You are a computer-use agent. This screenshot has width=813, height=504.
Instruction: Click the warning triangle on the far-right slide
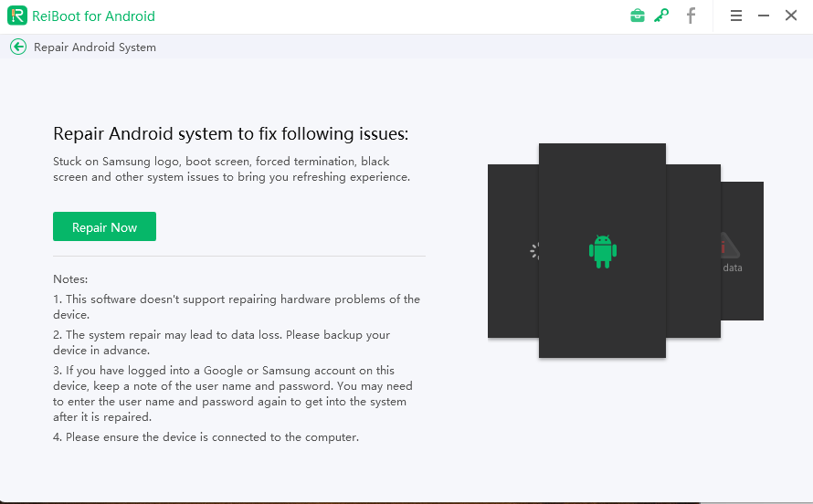[x=730, y=246]
